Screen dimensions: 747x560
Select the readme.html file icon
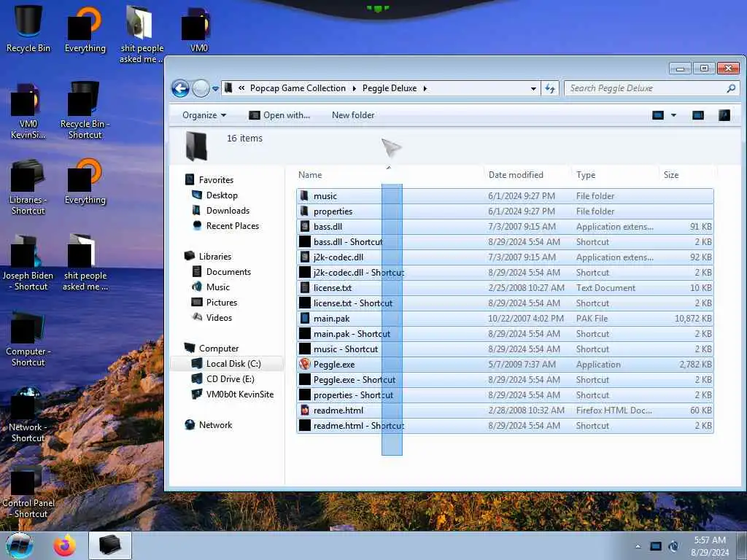tap(305, 410)
